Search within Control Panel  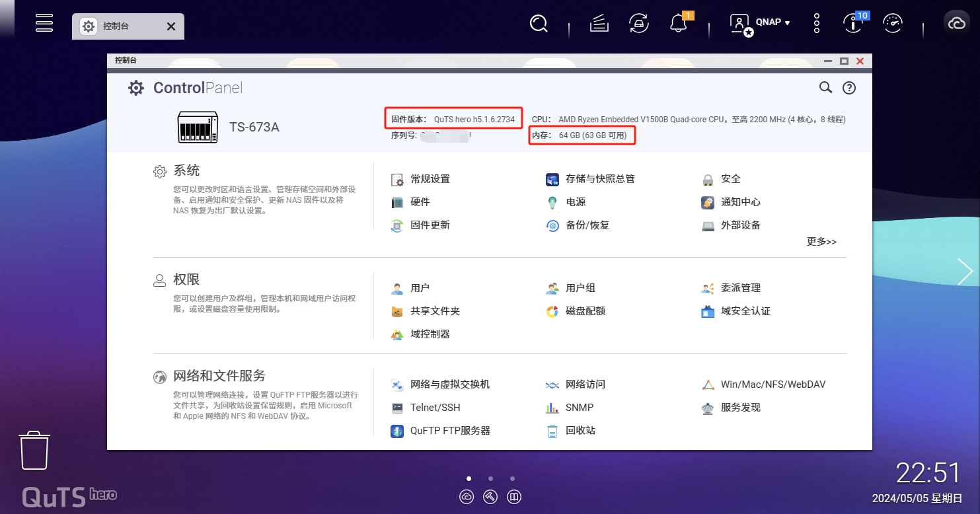pyautogui.click(x=825, y=87)
